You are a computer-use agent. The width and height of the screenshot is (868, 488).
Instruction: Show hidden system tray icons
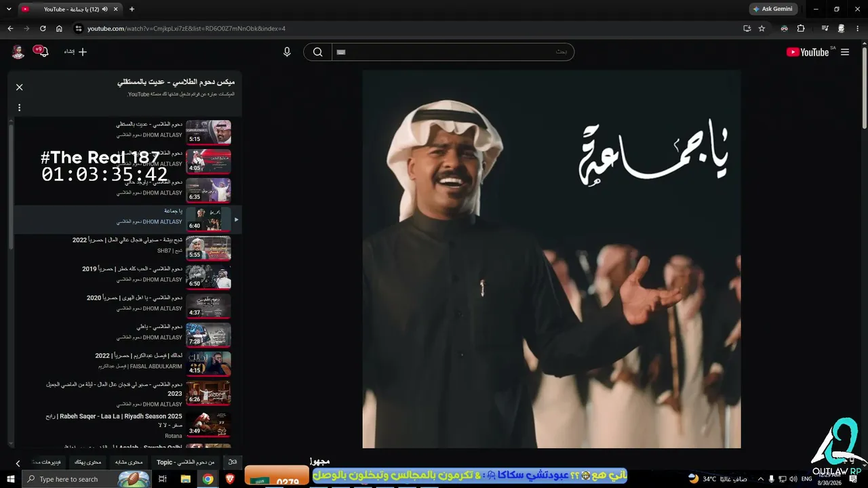[x=760, y=479]
